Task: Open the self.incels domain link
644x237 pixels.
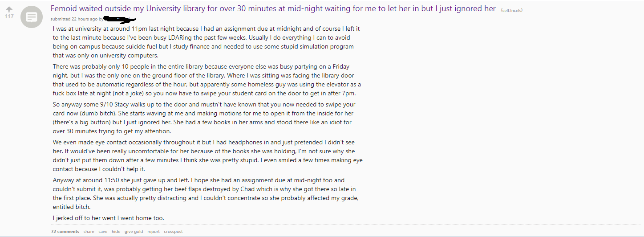Action: click(511, 10)
